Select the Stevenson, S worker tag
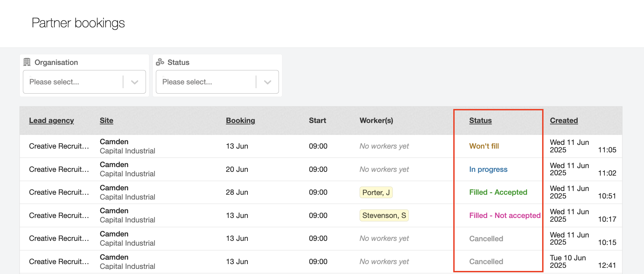Screen dimensions: 644x274 [384, 216]
